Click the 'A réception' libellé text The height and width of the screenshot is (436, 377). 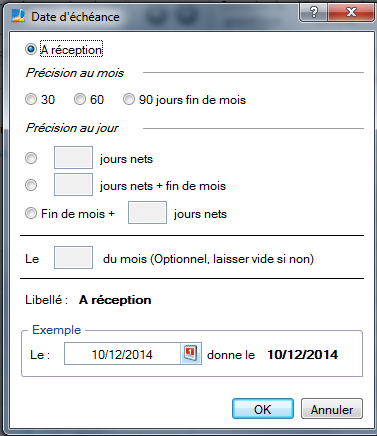(115, 300)
